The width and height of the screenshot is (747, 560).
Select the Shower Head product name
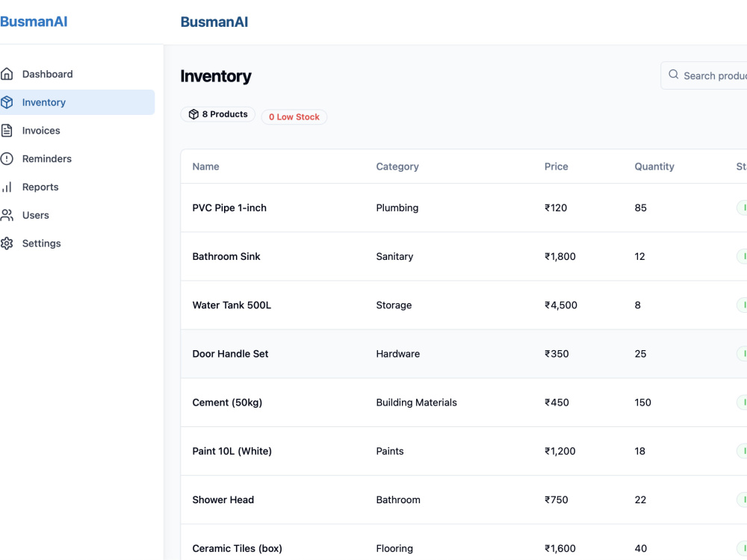point(223,500)
